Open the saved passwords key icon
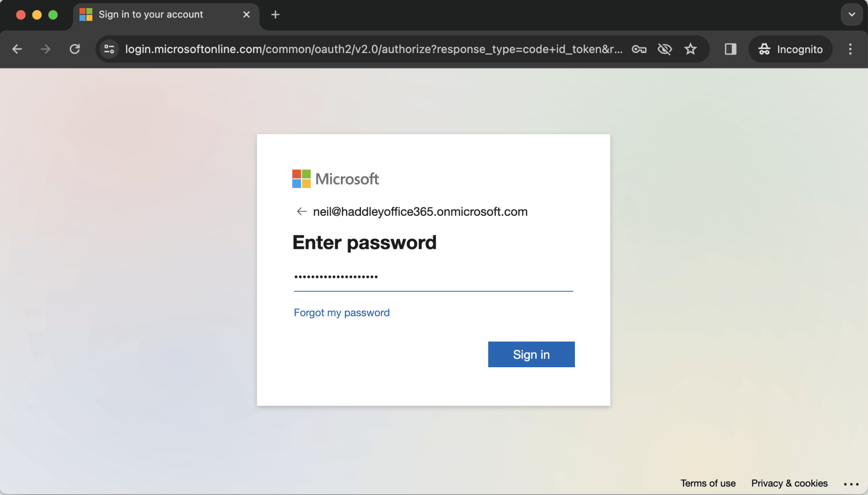Image resolution: width=868 pixels, height=495 pixels. [639, 49]
